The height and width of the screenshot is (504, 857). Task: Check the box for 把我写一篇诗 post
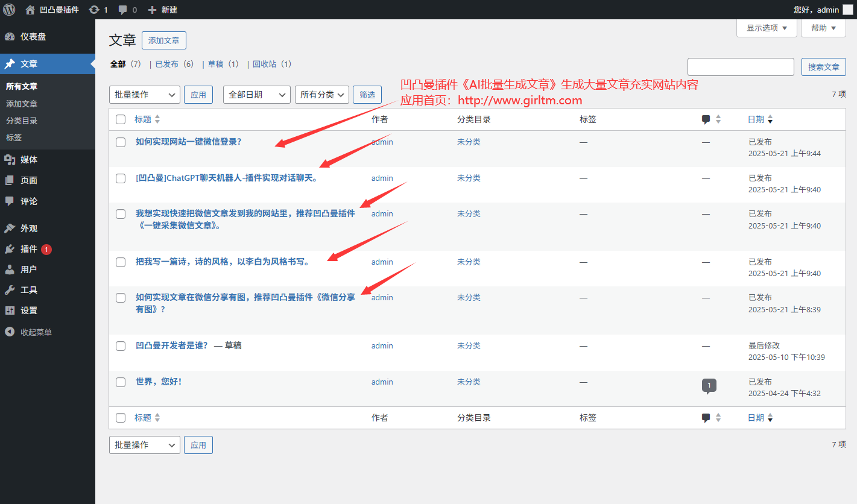point(121,262)
